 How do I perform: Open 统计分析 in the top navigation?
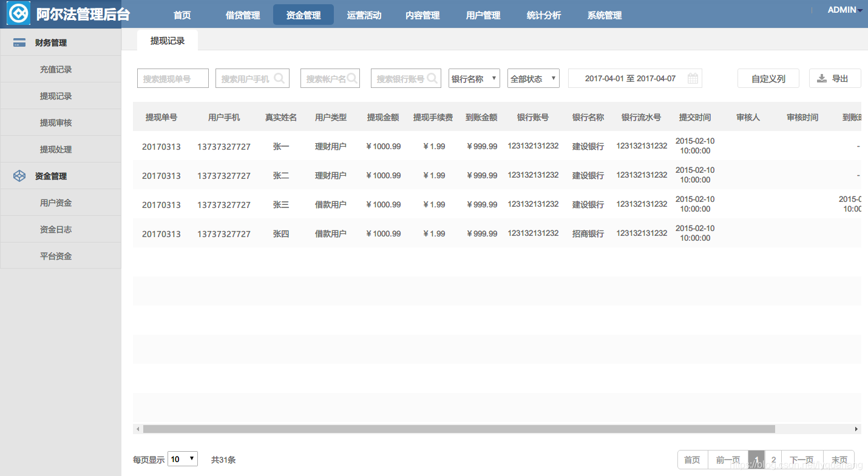pyautogui.click(x=544, y=15)
